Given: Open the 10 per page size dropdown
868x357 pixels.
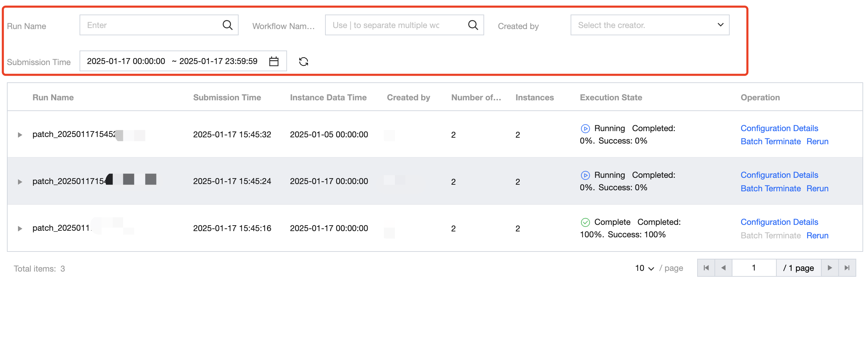Looking at the screenshot, I should pos(644,268).
